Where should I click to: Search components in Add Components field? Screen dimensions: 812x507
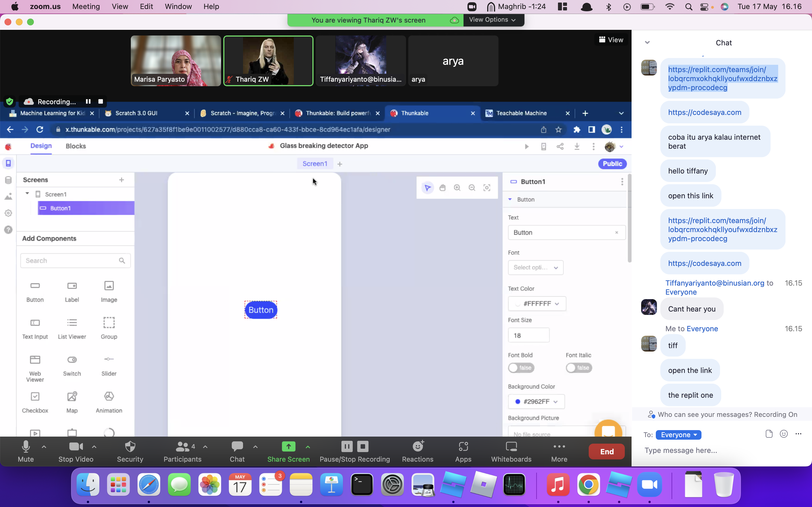pos(75,260)
